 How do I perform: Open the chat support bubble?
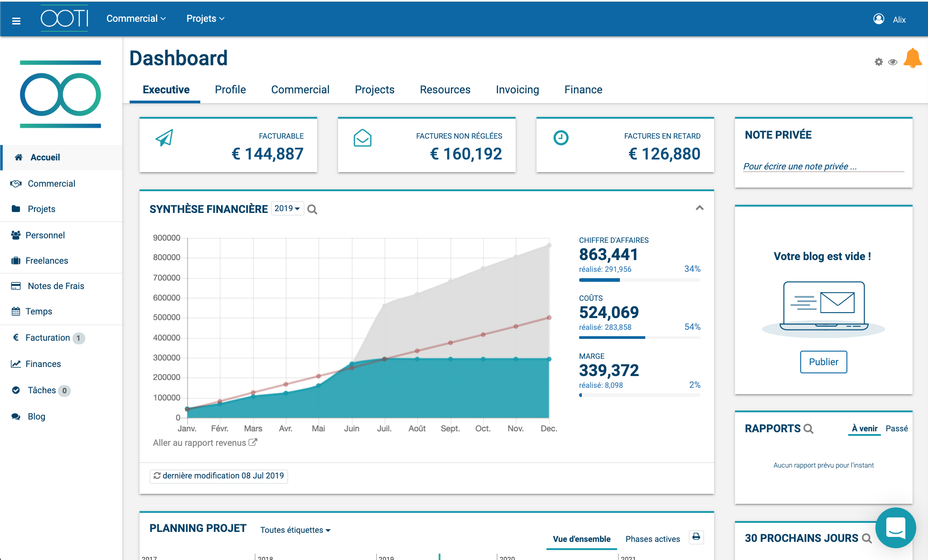point(895,527)
